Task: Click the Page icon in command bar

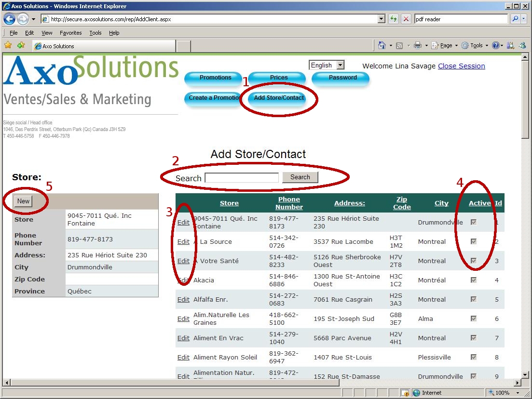Action: pyautogui.click(x=435, y=45)
